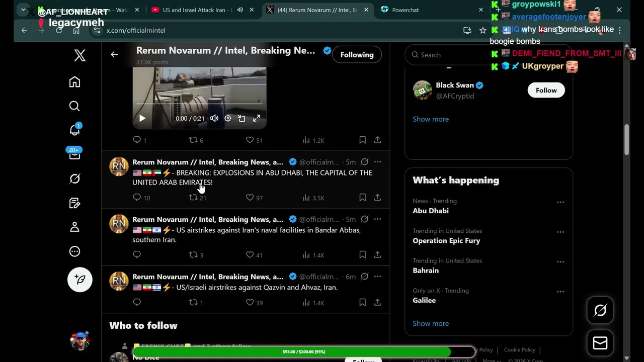
Task: Seek on the video progress bar
Action: pos(199,104)
